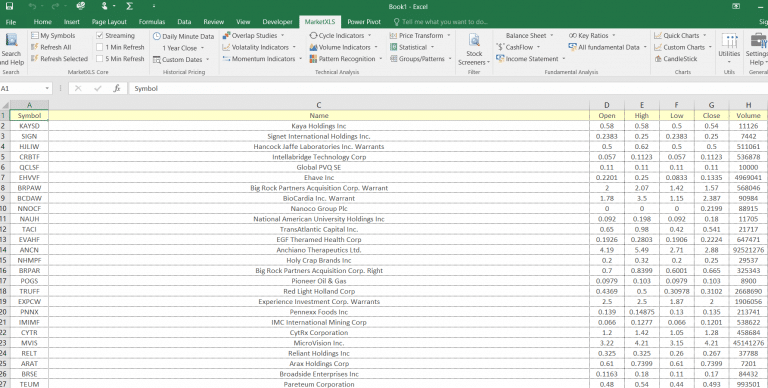Select the Red Light Holland Corp cell
This screenshot has width=768, height=388.
pos(319,291)
